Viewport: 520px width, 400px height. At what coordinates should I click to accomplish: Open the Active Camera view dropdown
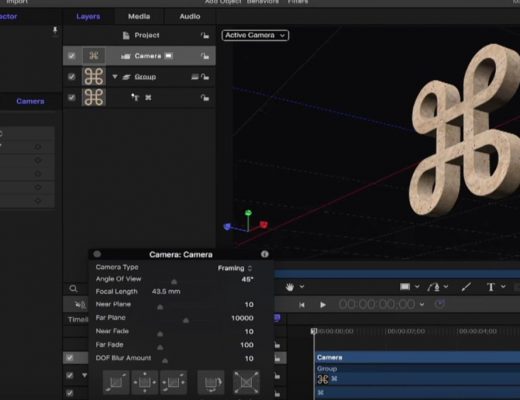click(x=255, y=35)
